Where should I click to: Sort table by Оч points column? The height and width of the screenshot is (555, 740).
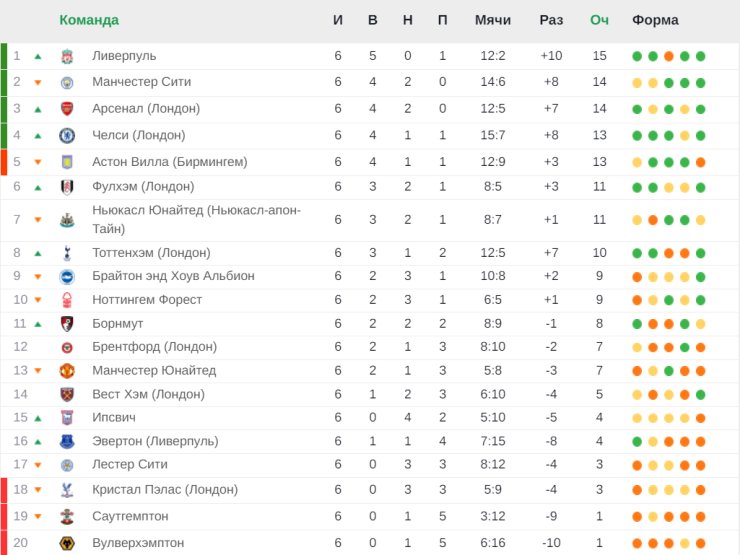click(x=599, y=20)
